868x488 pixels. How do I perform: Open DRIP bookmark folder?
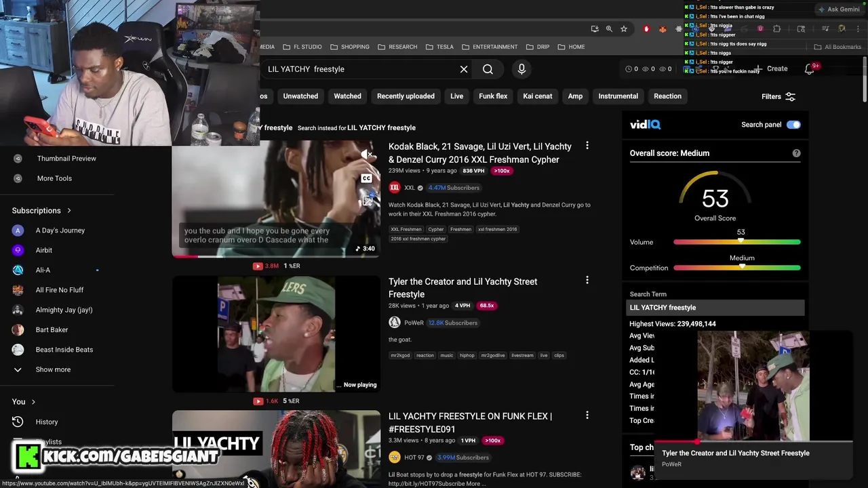[x=538, y=47]
